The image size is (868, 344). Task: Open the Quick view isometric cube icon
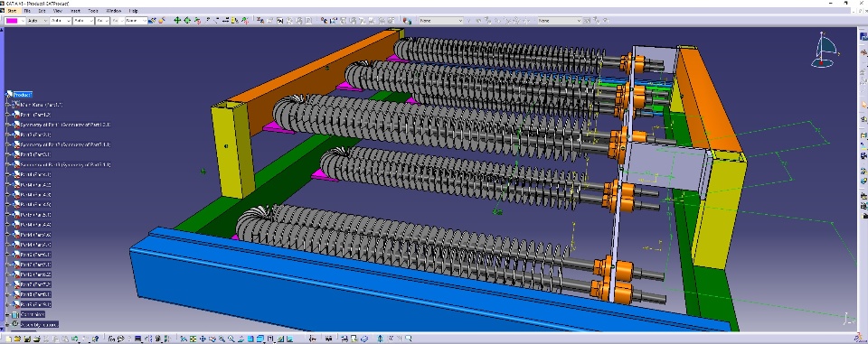[259, 339]
